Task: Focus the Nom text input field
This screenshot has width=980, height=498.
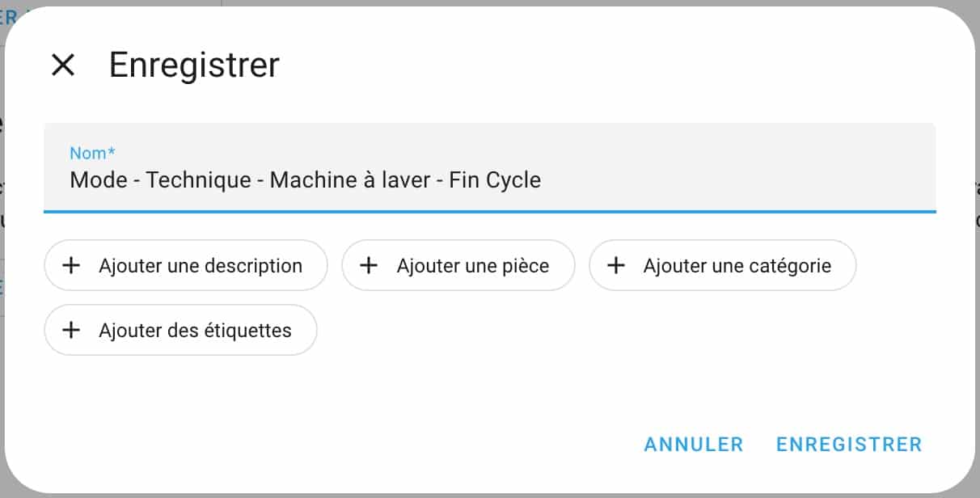Action: tap(490, 167)
